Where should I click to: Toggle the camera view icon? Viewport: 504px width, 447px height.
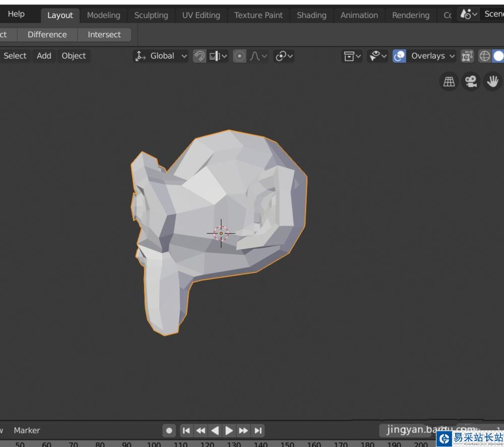click(471, 81)
